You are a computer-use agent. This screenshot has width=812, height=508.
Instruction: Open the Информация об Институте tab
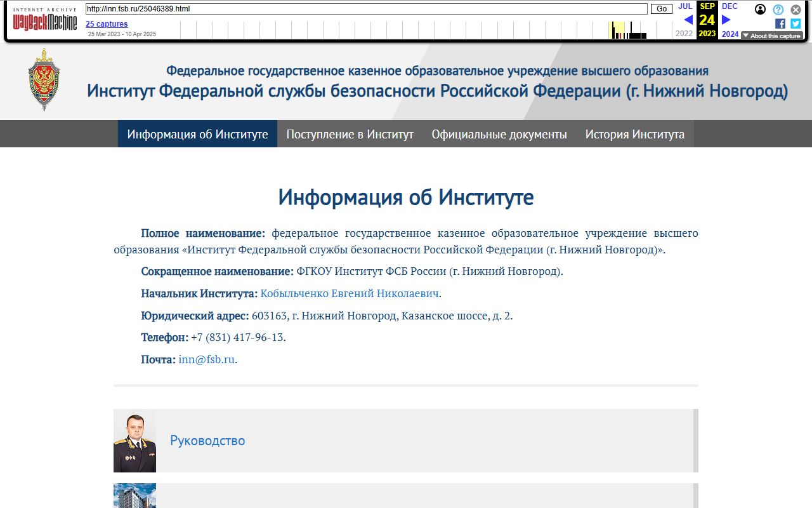(197, 134)
